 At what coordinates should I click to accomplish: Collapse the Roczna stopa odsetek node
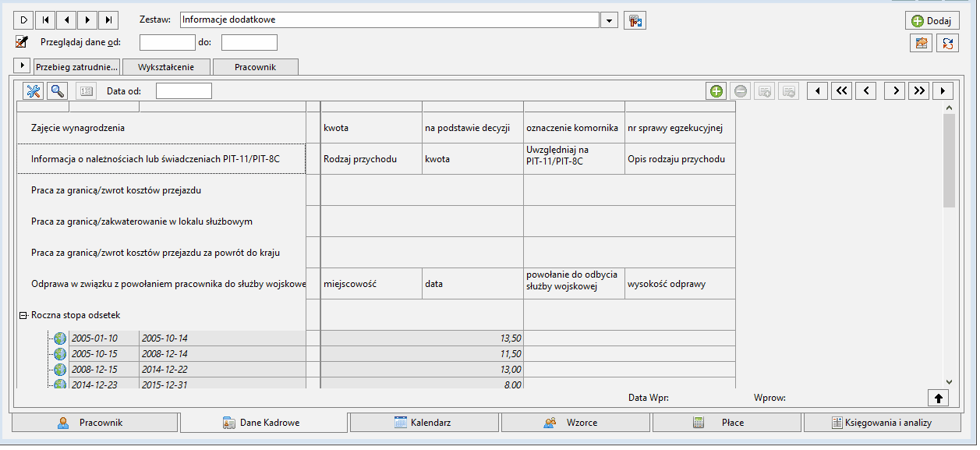(23, 315)
